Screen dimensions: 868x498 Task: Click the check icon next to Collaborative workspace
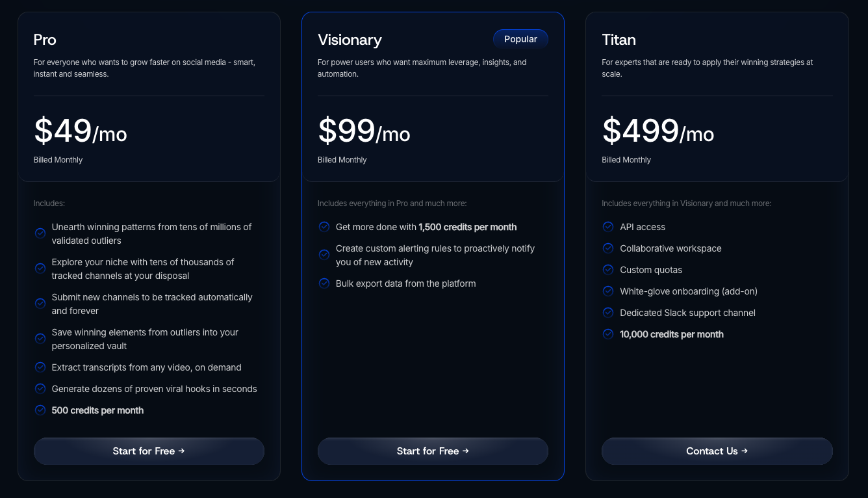point(608,248)
